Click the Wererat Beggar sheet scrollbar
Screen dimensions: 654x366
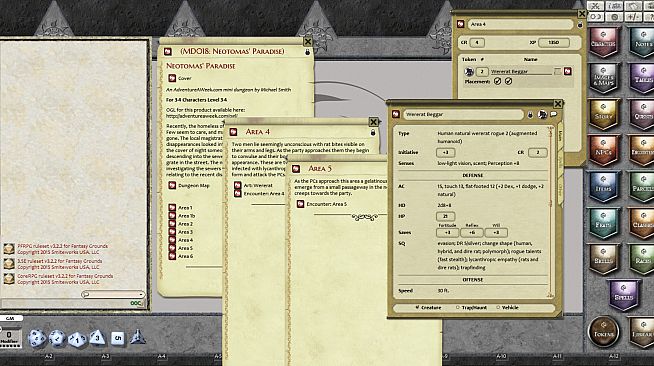coord(551,211)
